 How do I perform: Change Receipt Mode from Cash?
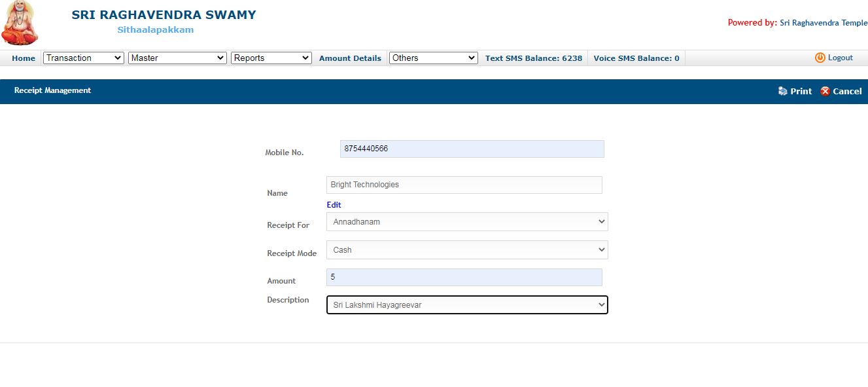point(467,249)
